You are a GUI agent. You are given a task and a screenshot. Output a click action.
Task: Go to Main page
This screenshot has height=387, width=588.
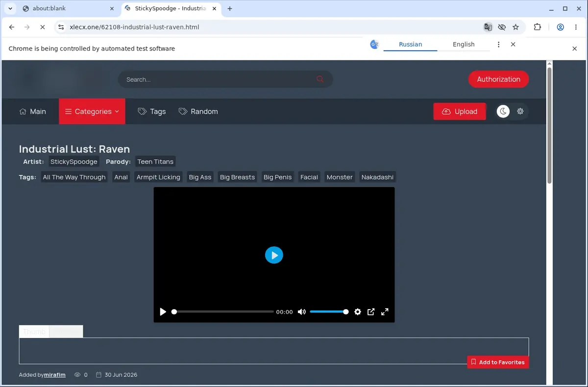(32, 112)
